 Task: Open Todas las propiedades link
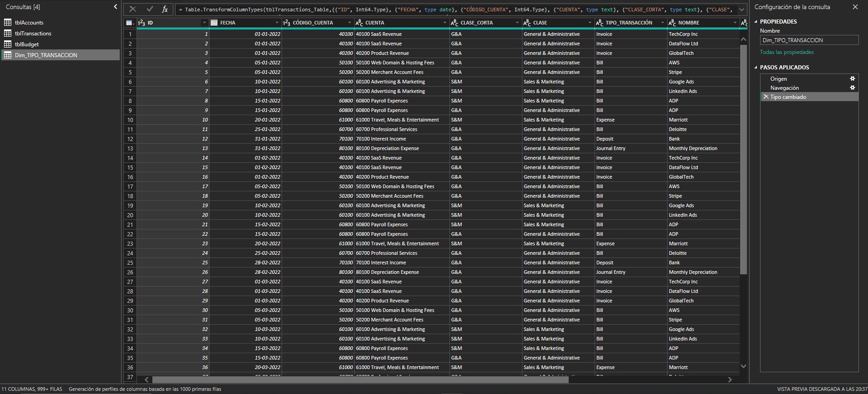click(787, 52)
